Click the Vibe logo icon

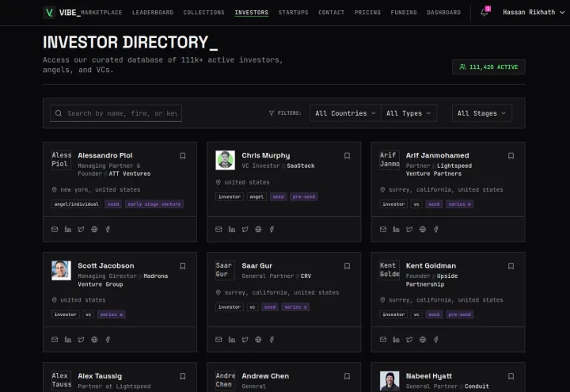[x=49, y=13]
